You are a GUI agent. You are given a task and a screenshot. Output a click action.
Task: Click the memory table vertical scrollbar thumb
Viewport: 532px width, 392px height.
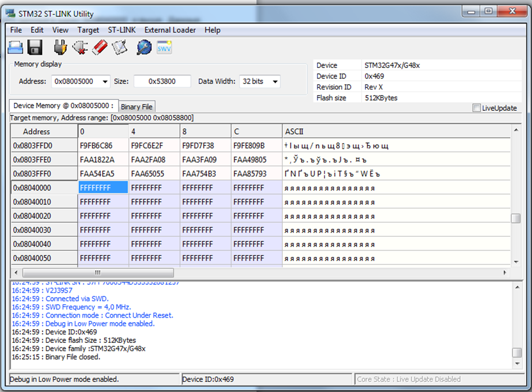click(516, 218)
